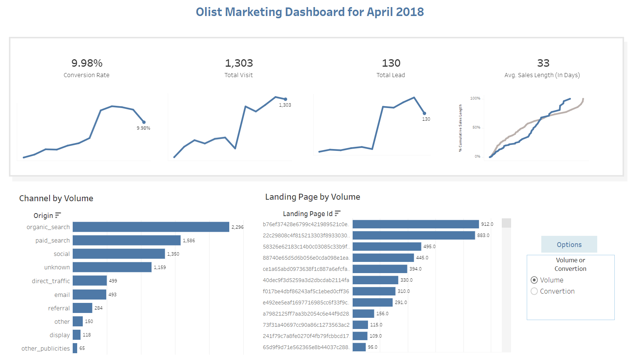
Task: Click landing page ID 65d9f9d71e562365e8b44037c288
Action: [x=306, y=347]
